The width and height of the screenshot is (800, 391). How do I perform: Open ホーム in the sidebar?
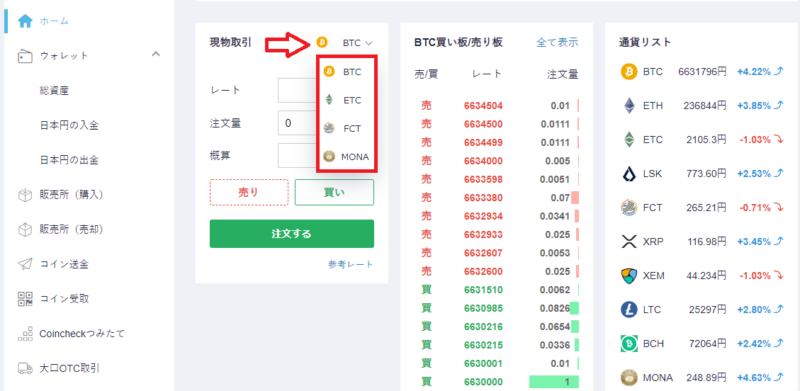click(x=54, y=21)
